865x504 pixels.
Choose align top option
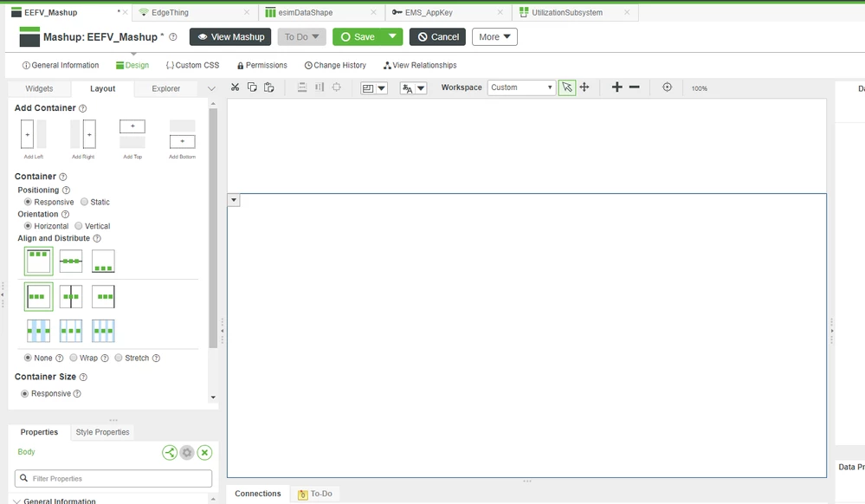point(39,262)
